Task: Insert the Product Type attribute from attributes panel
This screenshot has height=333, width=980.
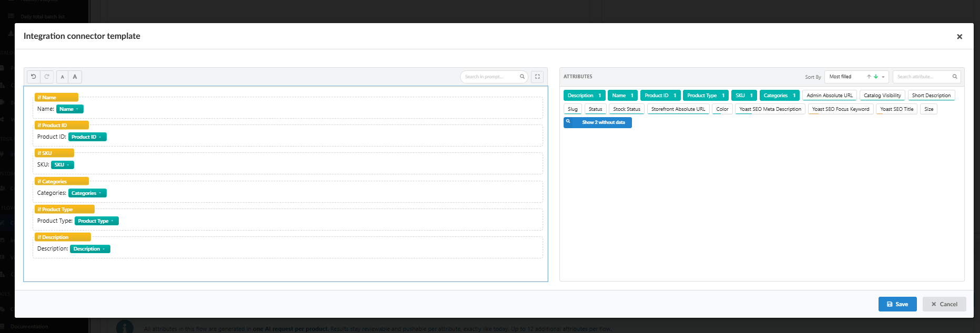Action: coord(706,96)
